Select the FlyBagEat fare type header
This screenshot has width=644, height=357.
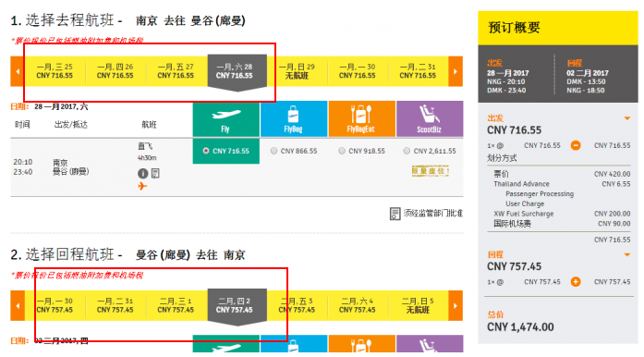[x=361, y=119]
